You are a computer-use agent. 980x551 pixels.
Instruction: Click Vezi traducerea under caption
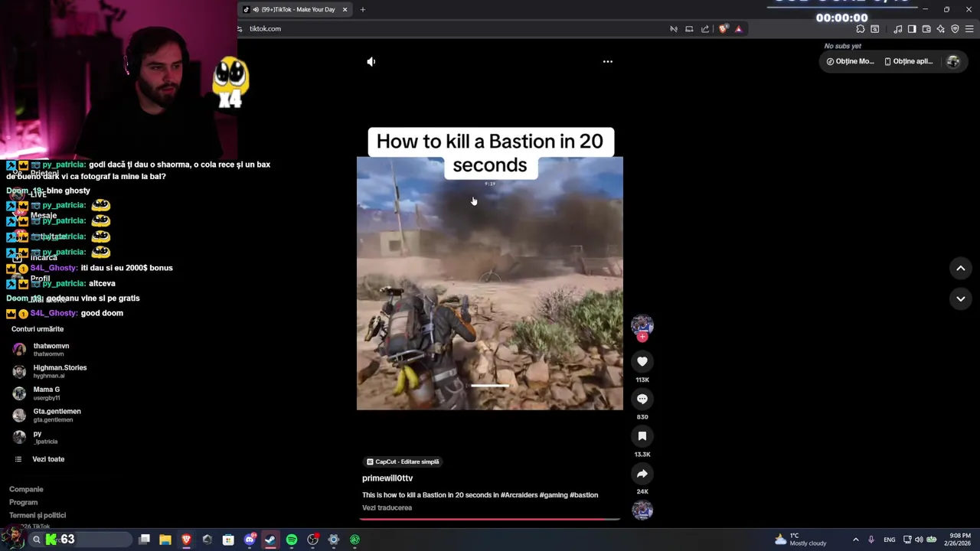coord(387,507)
